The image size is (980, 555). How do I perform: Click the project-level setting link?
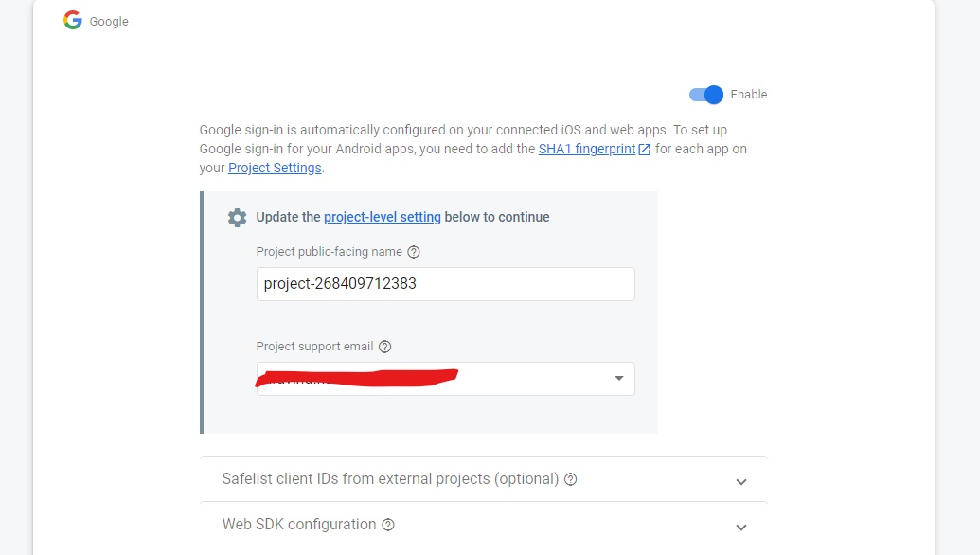coord(383,217)
